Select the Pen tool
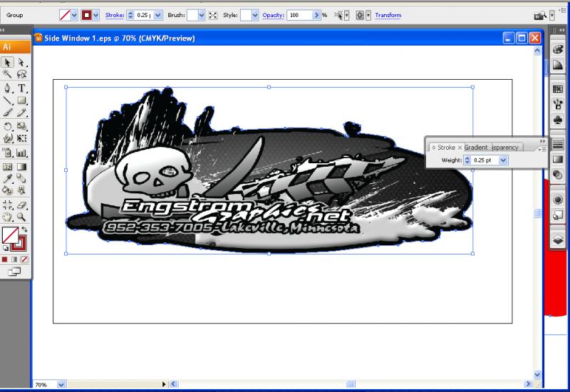Viewport: 570px width, 392px height. tap(7, 88)
